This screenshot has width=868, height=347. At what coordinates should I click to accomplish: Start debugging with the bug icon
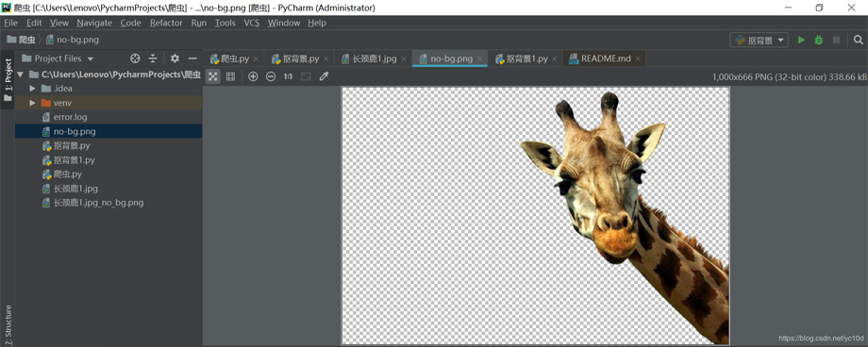click(818, 40)
